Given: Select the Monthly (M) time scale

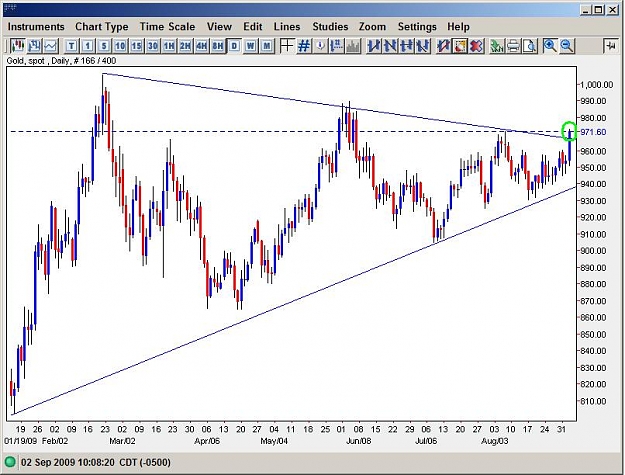Looking at the screenshot, I should (x=267, y=46).
